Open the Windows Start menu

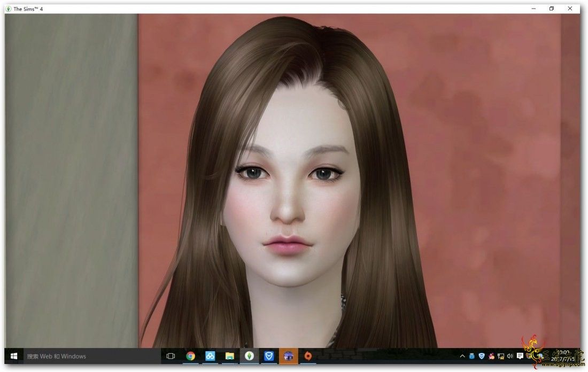coord(14,356)
